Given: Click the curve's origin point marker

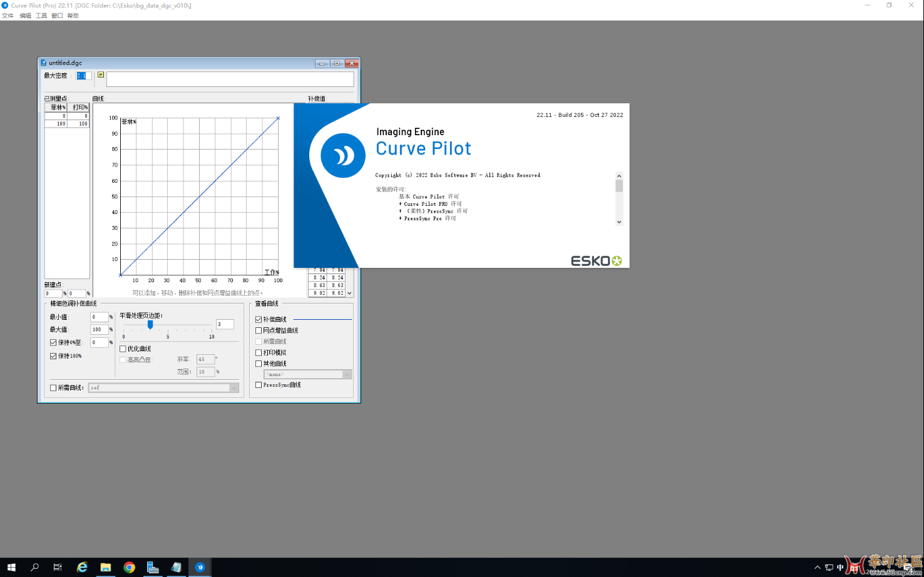Looking at the screenshot, I should coord(121,275).
